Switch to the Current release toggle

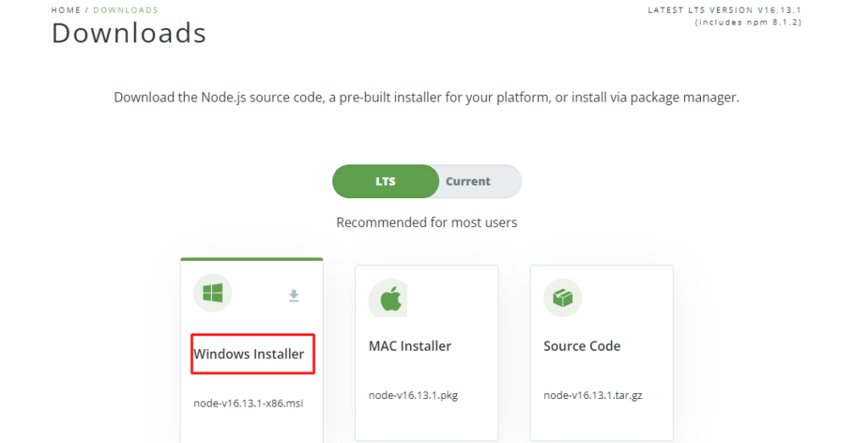click(468, 181)
